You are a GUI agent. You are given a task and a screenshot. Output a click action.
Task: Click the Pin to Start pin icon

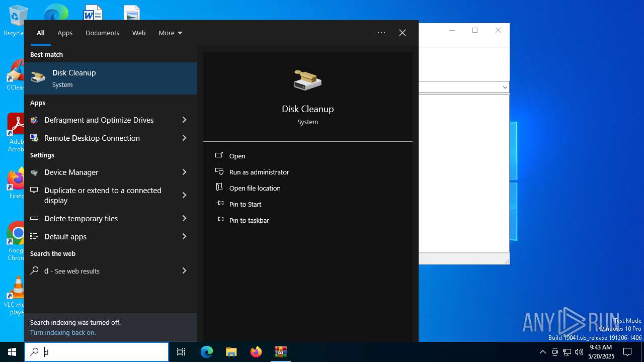click(x=219, y=204)
